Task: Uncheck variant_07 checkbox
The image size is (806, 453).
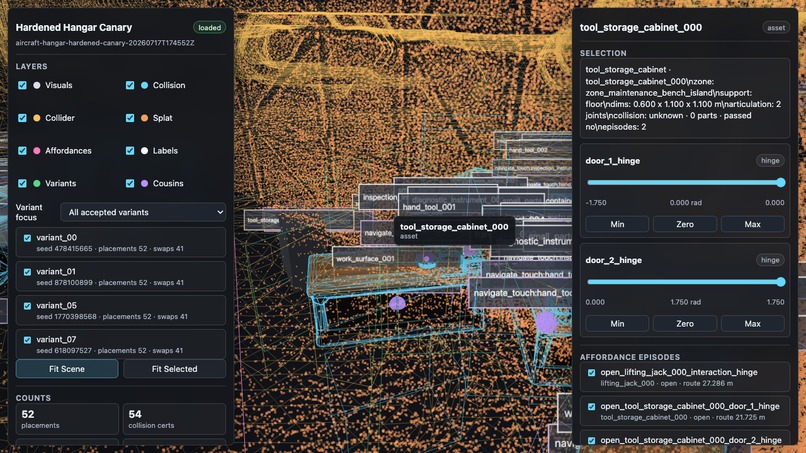Action: [x=27, y=340]
